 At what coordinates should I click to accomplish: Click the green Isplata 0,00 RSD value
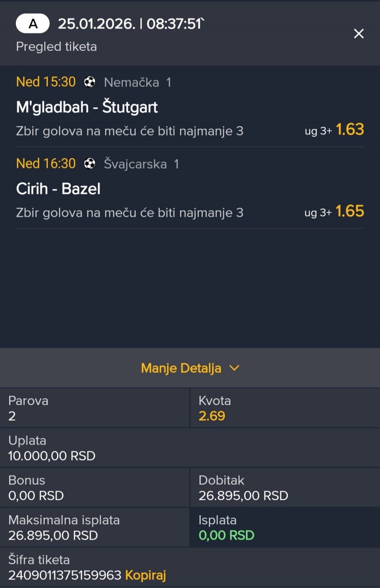tap(226, 535)
